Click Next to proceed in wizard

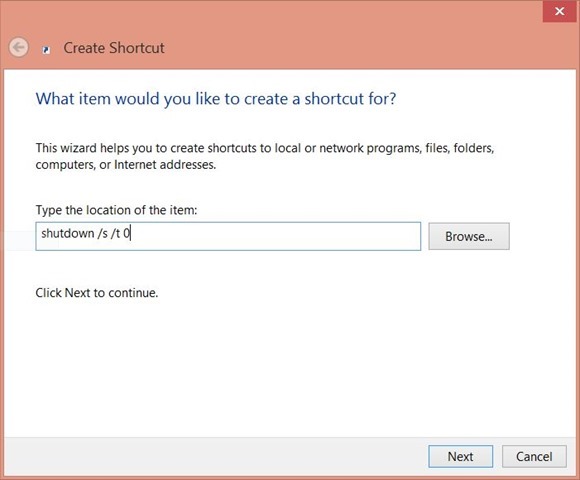[x=461, y=456]
